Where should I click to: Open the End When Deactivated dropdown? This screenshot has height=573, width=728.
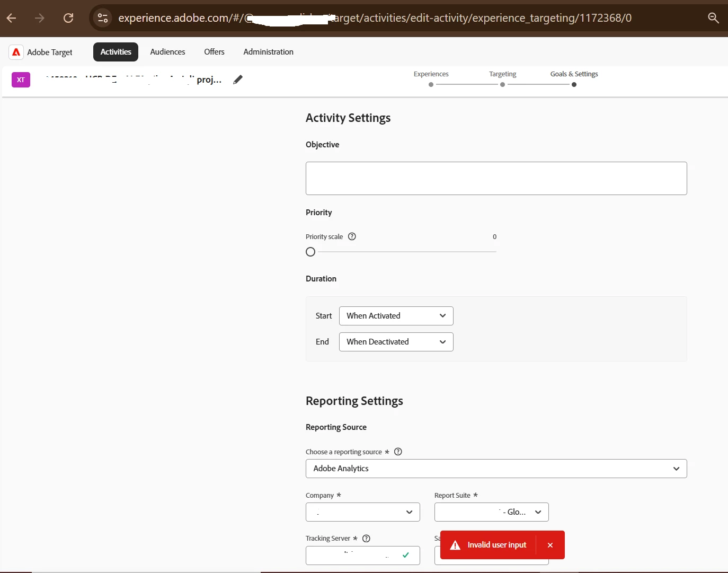click(396, 342)
